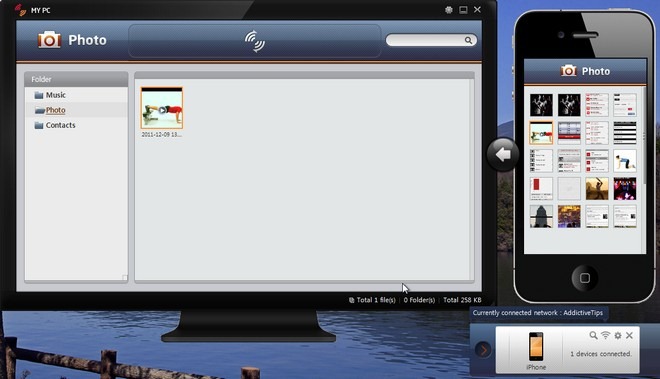Screen dimensions: 660x379
Task: Click the 2011-12-09 file name label
Action: coord(162,135)
